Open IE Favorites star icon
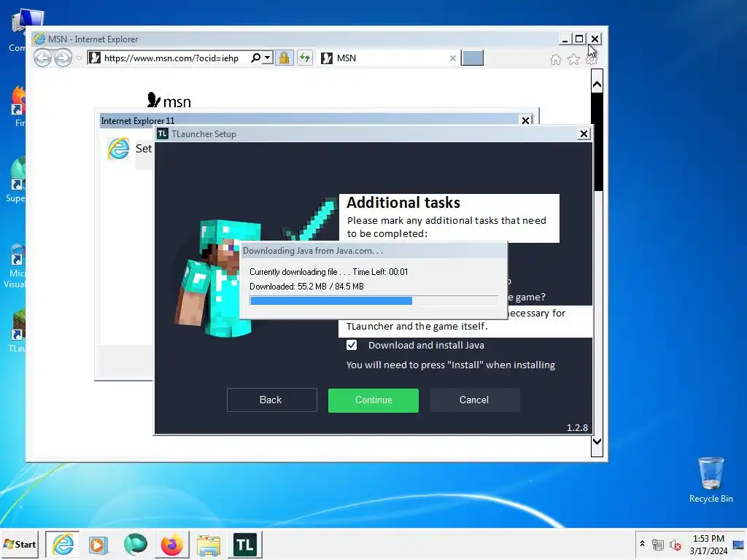The image size is (747, 560). (573, 60)
